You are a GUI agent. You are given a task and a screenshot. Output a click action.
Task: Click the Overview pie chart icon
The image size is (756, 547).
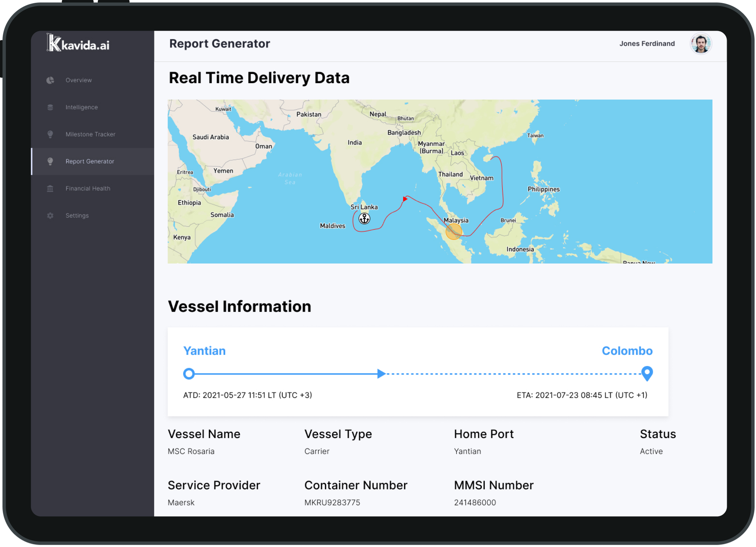[x=50, y=80]
